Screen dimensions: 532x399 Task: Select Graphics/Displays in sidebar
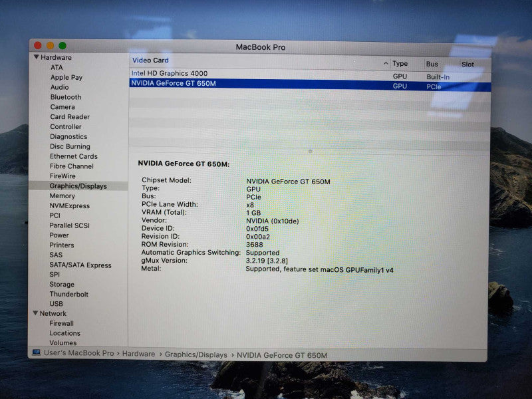click(x=78, y=186)
